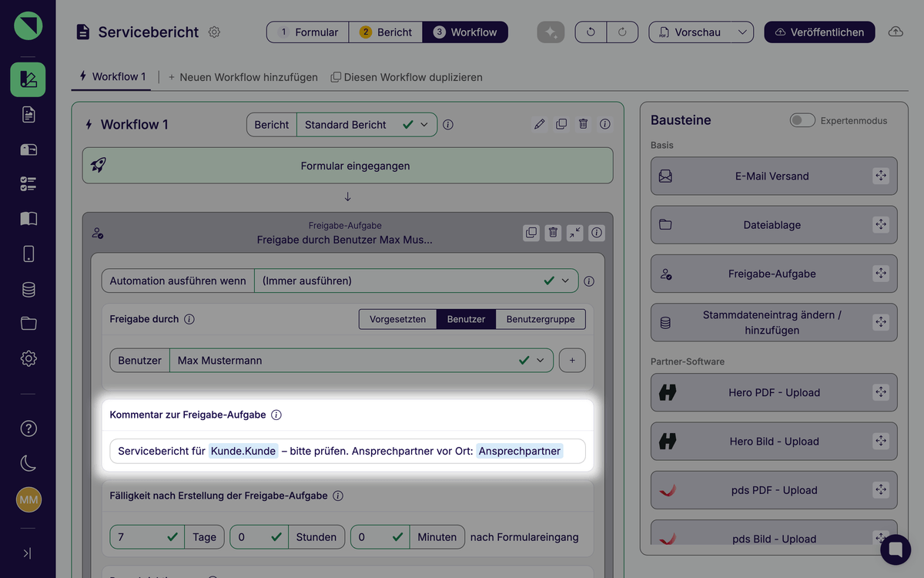Select Stammdateneintrag ändern building block
This screenshot has width=924, height=578.
coord(774,323)
